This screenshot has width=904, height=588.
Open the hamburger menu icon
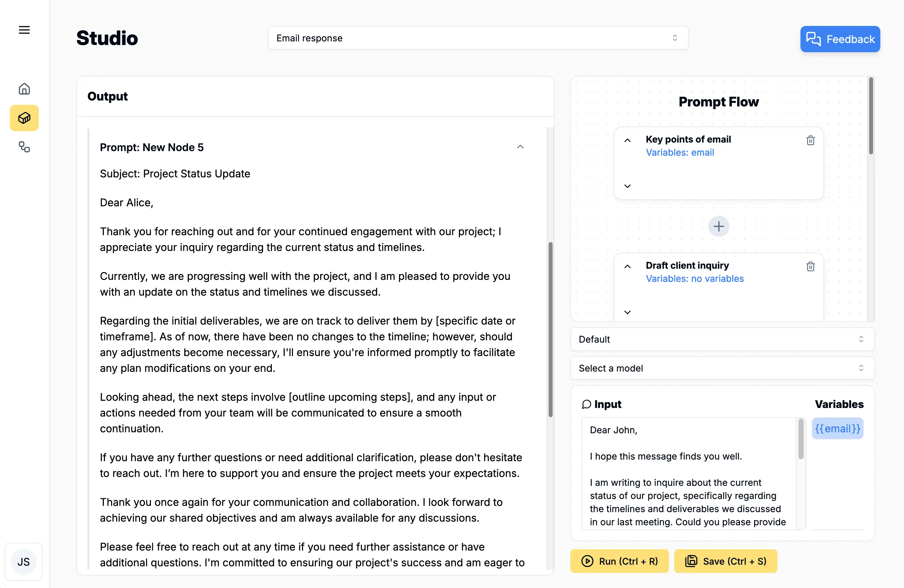[x=24, y=30]
